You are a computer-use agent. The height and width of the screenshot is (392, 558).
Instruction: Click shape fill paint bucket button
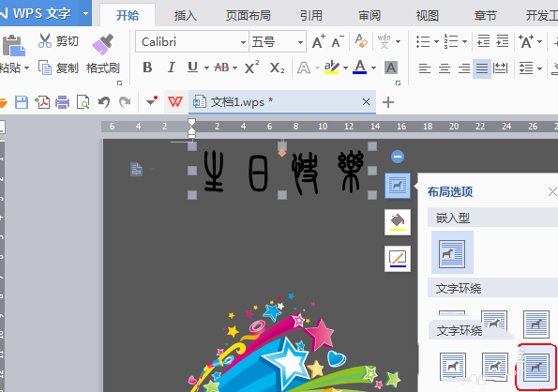398,222
